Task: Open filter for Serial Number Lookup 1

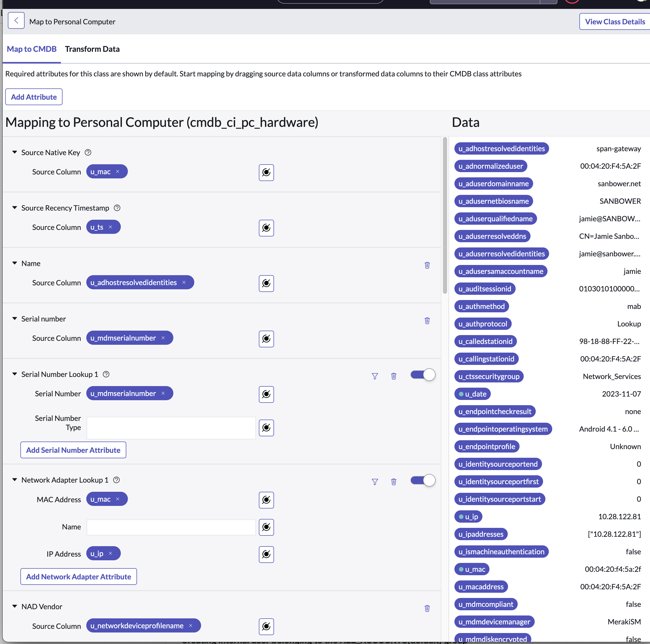Action: point(375,376)
